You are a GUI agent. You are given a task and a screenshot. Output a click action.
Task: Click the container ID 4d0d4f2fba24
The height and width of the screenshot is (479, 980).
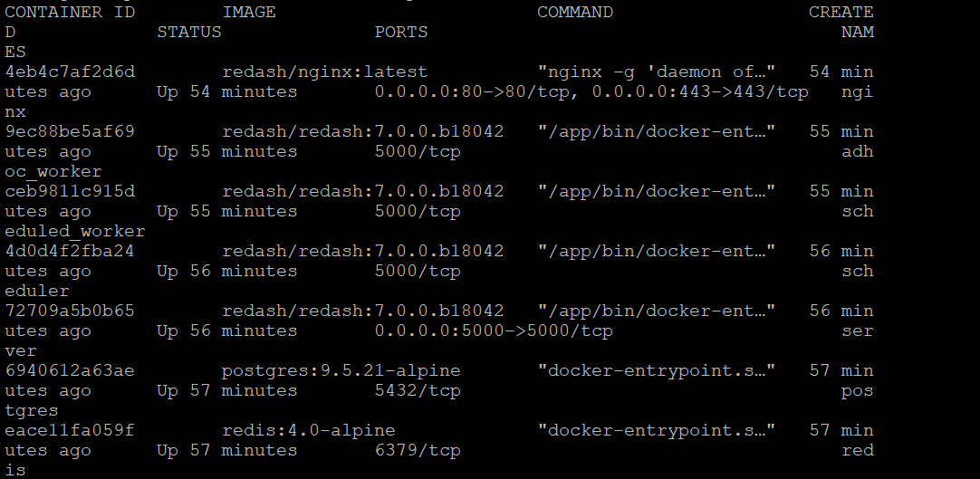click(x=70, y=252)
